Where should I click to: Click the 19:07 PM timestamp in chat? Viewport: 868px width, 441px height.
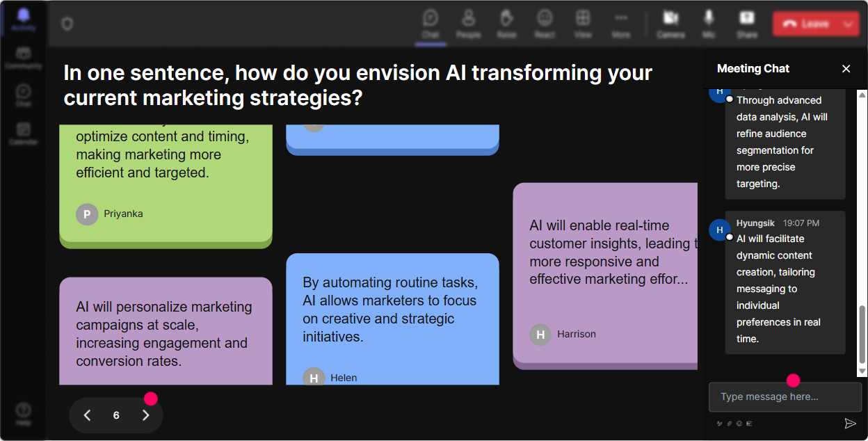(801, 223)
